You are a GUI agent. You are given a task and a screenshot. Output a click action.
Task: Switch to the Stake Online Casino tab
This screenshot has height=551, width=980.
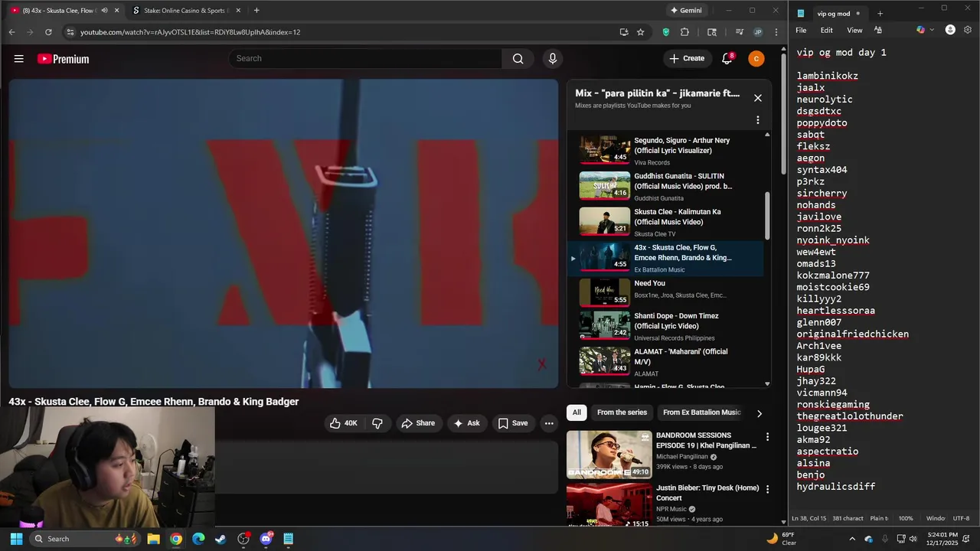click(x=188, y=11)
